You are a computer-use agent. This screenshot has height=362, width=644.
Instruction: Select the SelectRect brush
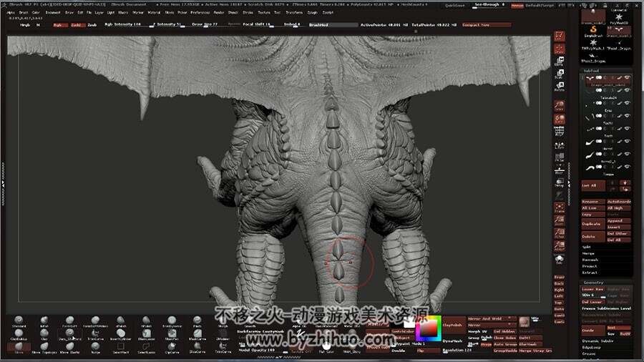pyautogui.click(x=121, y=348)
